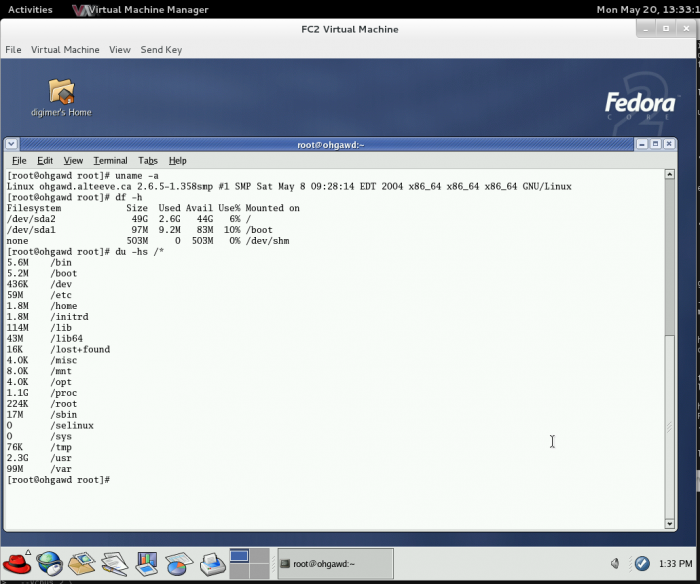Switch to the first workspace

(x=239, y=556)
